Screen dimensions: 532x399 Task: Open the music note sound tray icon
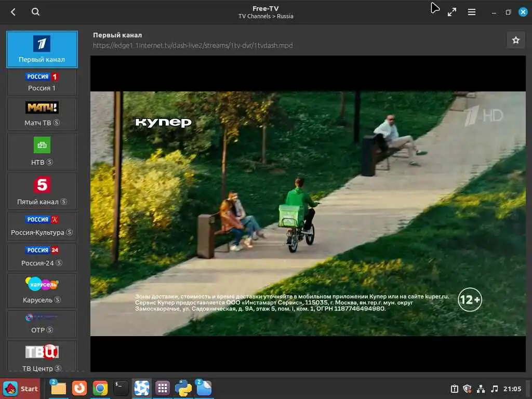coord(495,389)
